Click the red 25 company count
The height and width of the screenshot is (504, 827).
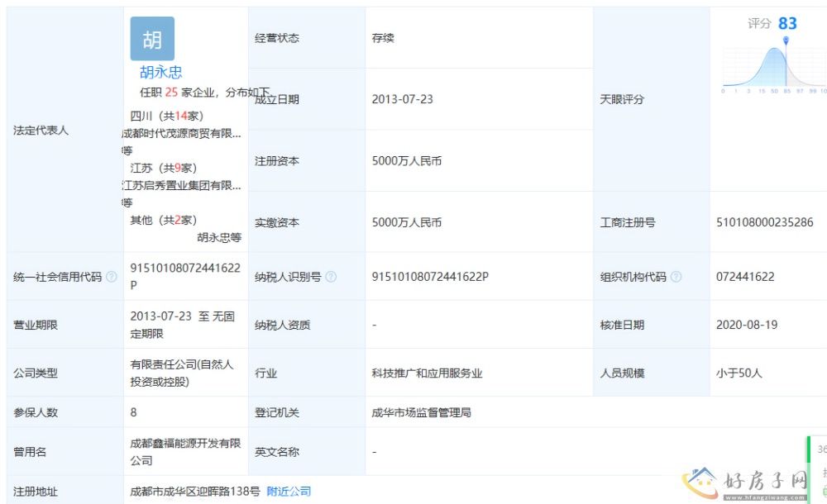[x=171, y=93]
